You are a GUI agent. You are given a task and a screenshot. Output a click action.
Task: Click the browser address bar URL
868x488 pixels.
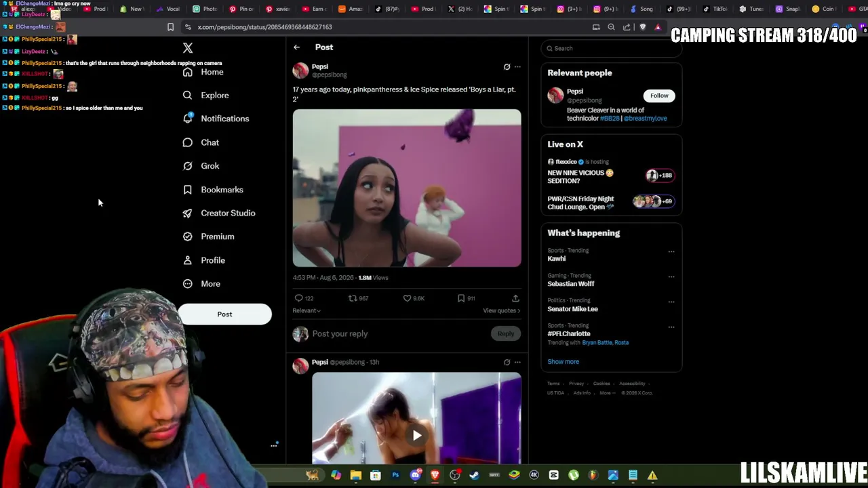point(265,27)
